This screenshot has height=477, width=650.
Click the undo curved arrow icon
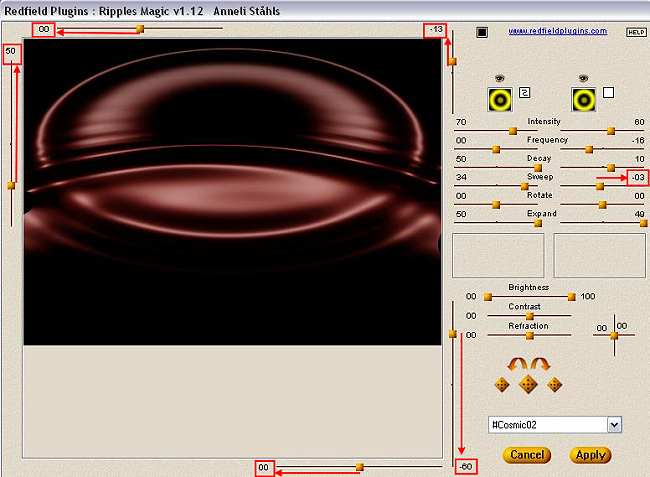517,363
